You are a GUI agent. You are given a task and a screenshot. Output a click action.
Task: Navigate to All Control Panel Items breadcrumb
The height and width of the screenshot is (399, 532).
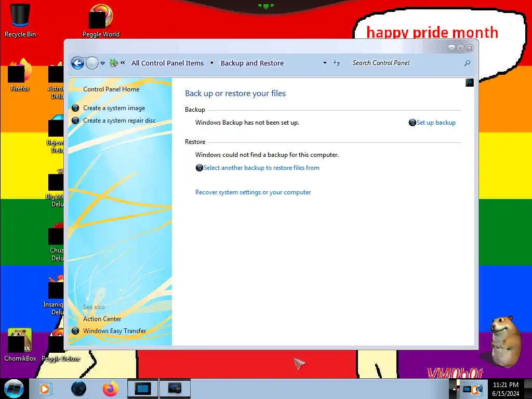pyautogui.click(x=167, y=63)
